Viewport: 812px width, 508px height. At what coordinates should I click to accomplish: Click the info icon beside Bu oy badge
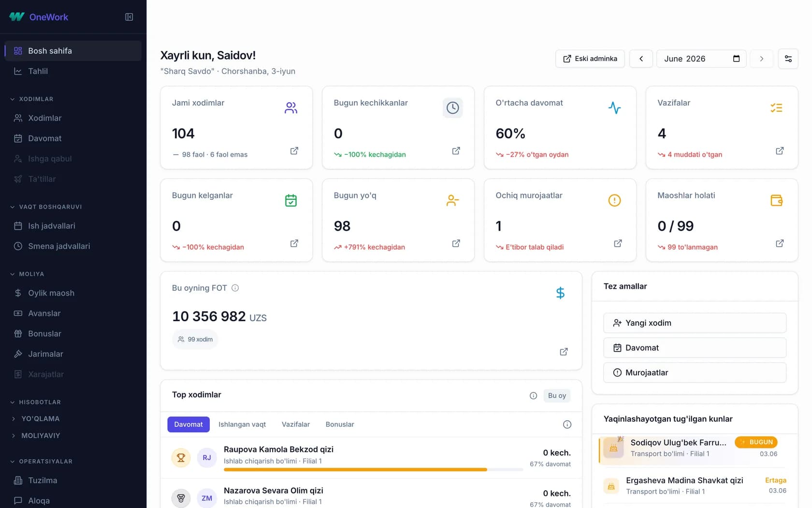pyautogui.click(x=533, y=396)
